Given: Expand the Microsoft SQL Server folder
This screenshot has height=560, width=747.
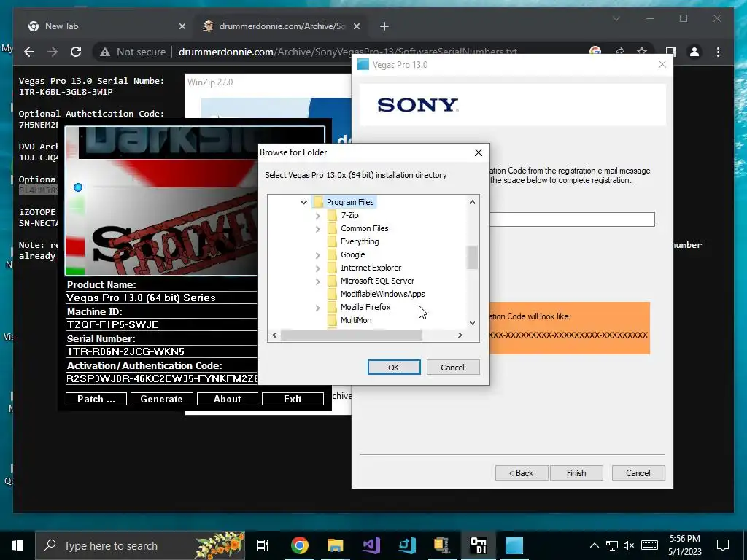Looking at the screenshot, I should pos(318,281).
